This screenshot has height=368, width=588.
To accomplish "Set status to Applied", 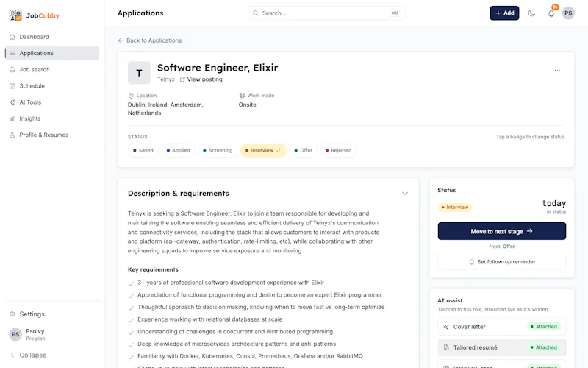I will point(178,151).
